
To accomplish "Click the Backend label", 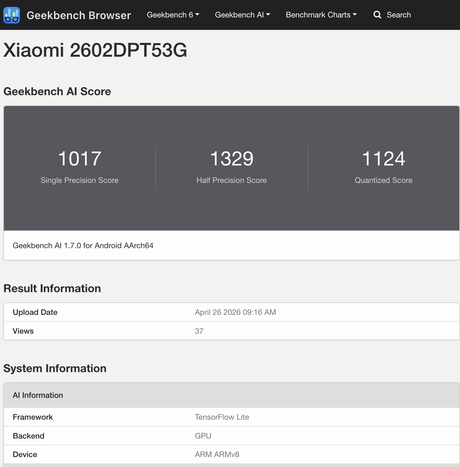I will click(28, 436).
